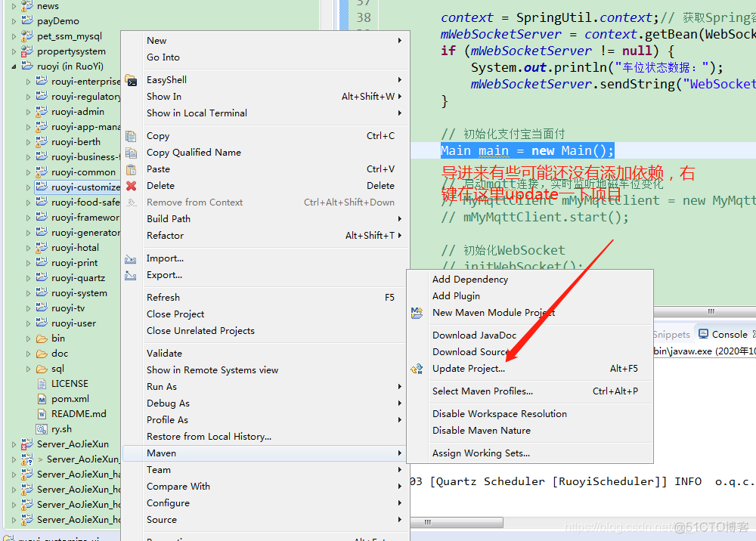The width and height of the screenshot is (756, 541).
Task: Click Disable Workspace Resolution
Action: pos(531,414)
